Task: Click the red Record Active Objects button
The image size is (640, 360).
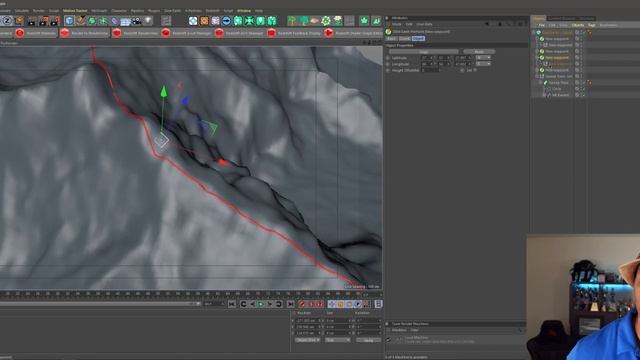Action: (x=302, y=304)
